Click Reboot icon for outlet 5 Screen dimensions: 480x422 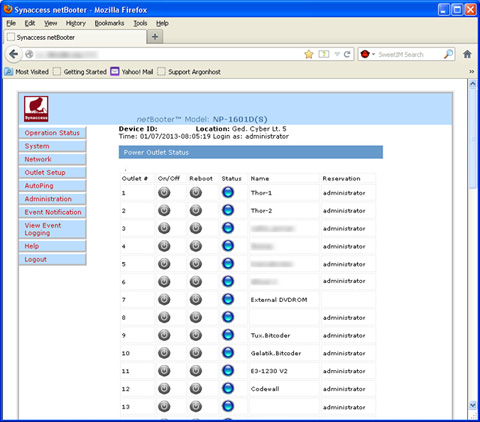tap(196, 264)
